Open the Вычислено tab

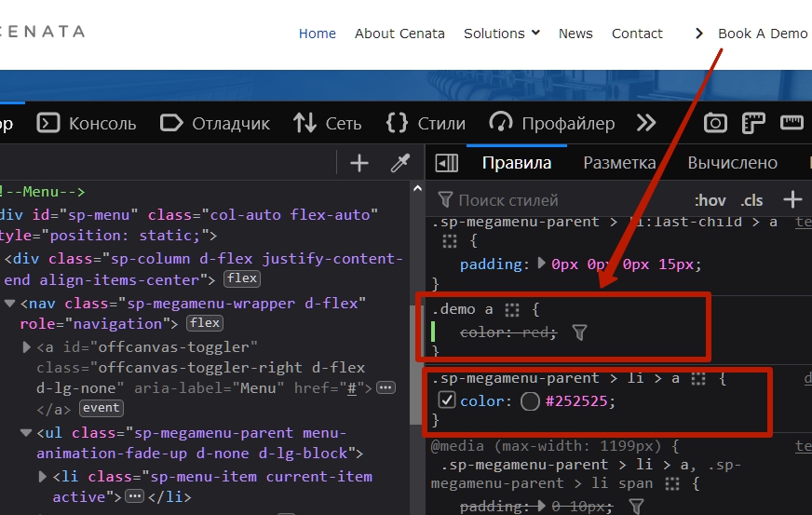point(732,163)
